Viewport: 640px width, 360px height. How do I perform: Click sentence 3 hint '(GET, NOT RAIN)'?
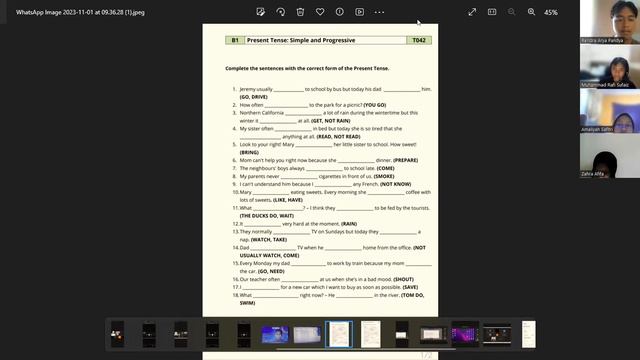pyautogui.click(x=331, y=121)
